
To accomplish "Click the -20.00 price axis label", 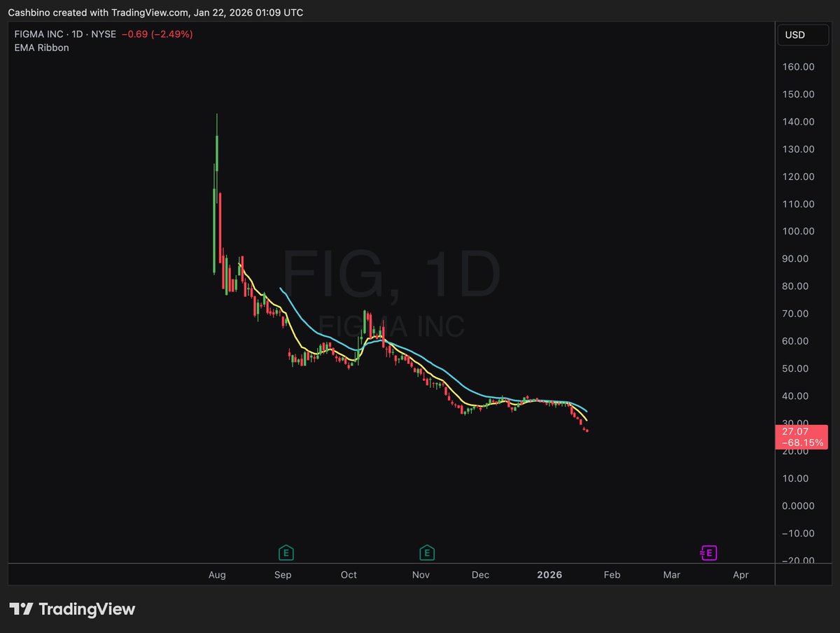I will point(799,561).
